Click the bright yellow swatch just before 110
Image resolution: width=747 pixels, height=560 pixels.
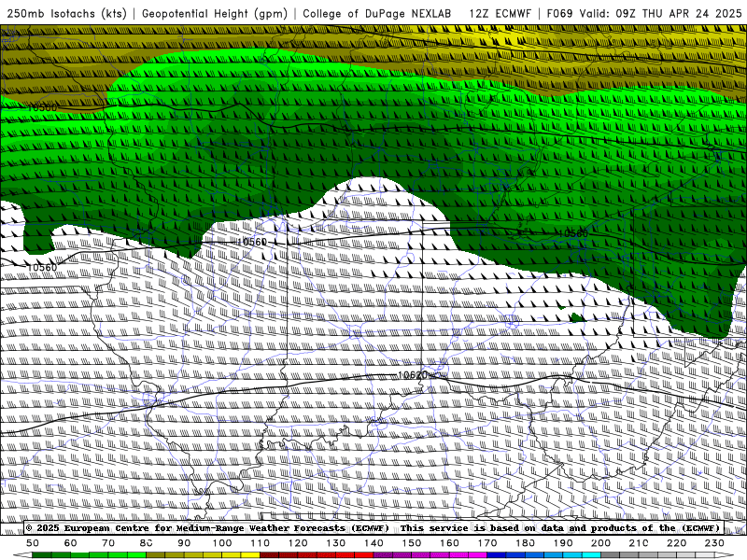[250, 555]
